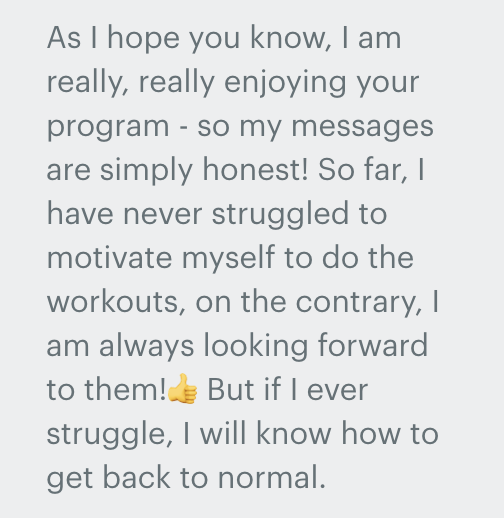Viewport: 504px width, 518px height.
Task: Click the word "myself" in the text
Action: pos(228,260)
